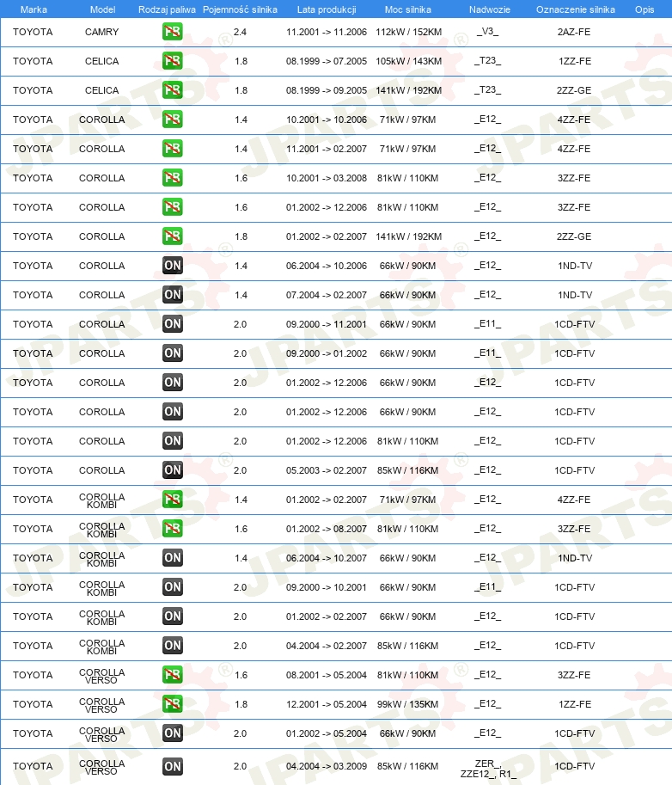Click petrol icon for COROLLA KOMBI 1.6 3ZZ-FE
The image size is (672, 785).
click(172, 529)
